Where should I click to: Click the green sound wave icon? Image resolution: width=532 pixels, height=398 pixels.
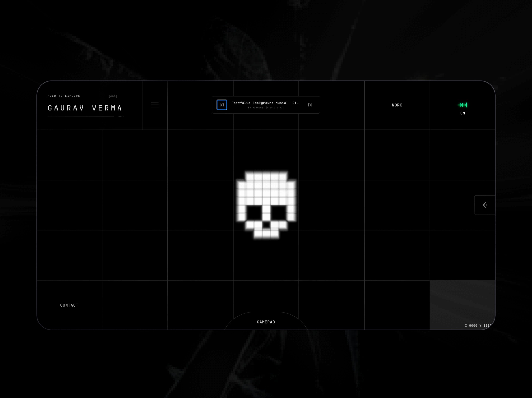click(462, 105)
